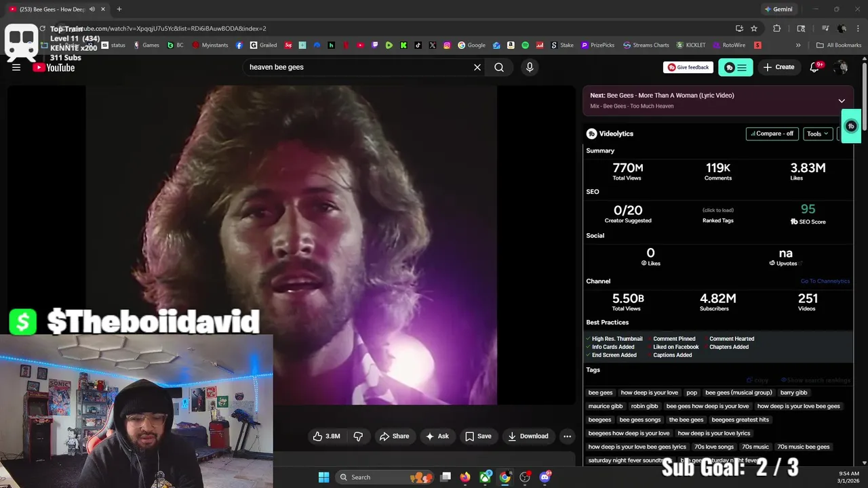Click the '70s love songs' tag
The width and height of the screenshot is (868, 488).
(x=714, y=447)
